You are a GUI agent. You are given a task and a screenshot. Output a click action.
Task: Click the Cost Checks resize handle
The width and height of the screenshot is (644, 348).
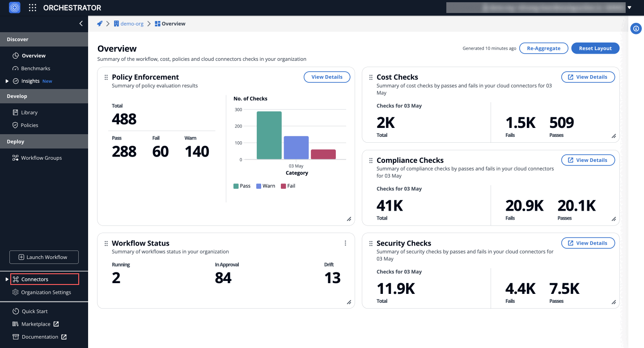tap(614, 136)
